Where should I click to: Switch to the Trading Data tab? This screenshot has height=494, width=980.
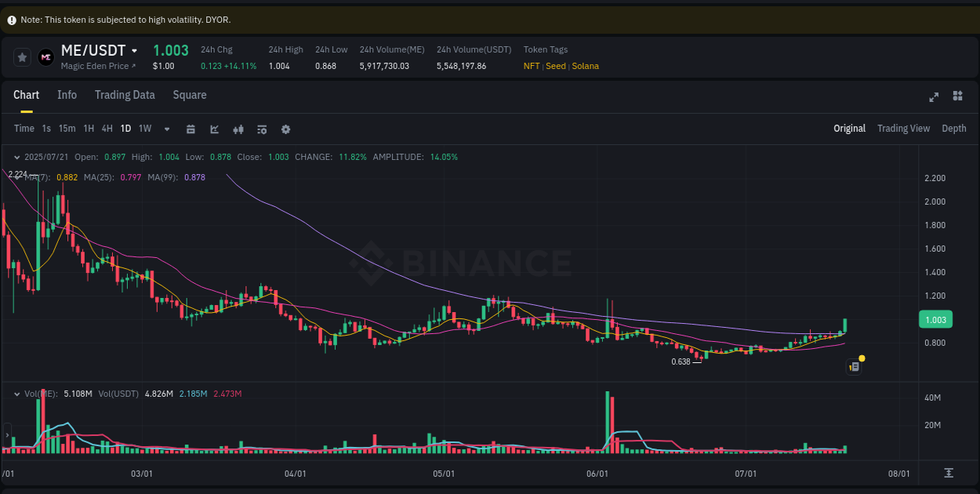pos(125,95)
